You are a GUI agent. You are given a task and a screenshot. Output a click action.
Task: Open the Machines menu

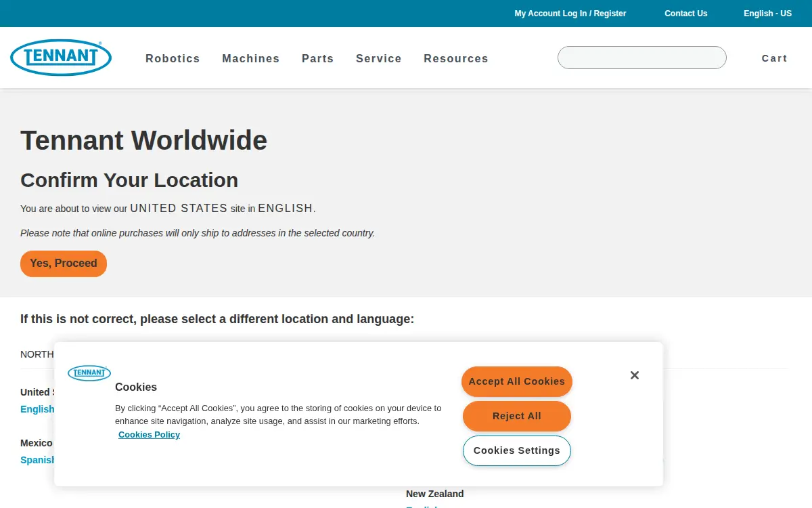point(251,59)
